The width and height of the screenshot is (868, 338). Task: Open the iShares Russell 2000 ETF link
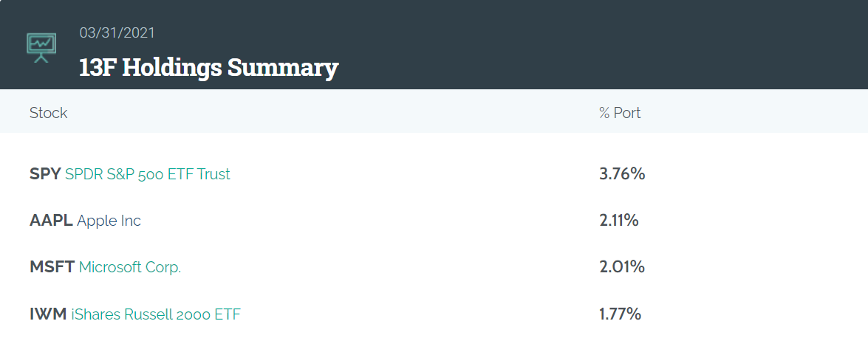[x=156, y=314]
